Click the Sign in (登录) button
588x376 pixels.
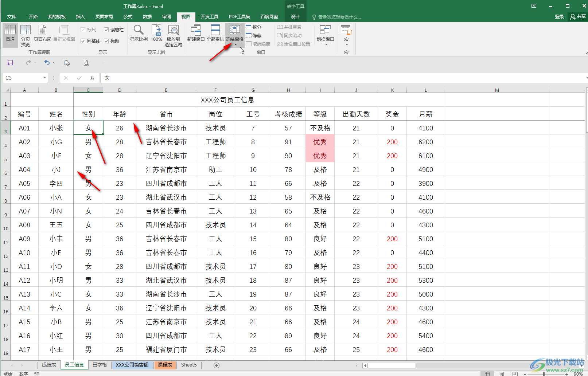pos(559,17)
